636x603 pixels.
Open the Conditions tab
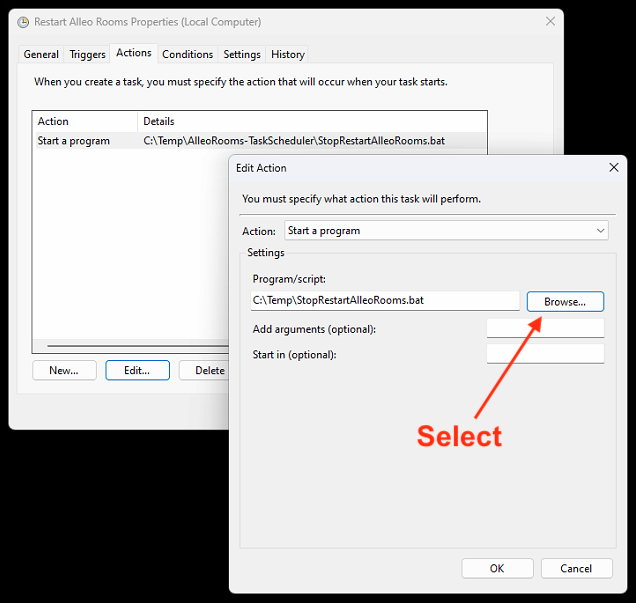(187, 54)
